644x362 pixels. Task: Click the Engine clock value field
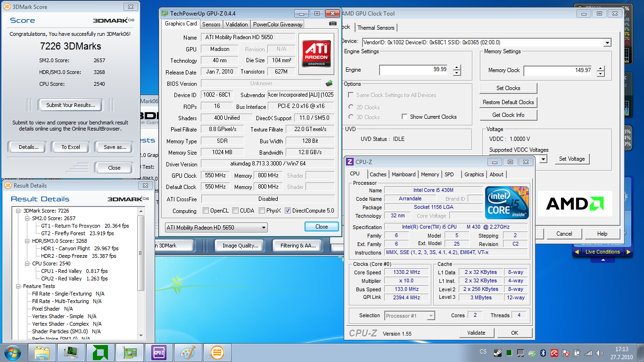click(414, 70)
